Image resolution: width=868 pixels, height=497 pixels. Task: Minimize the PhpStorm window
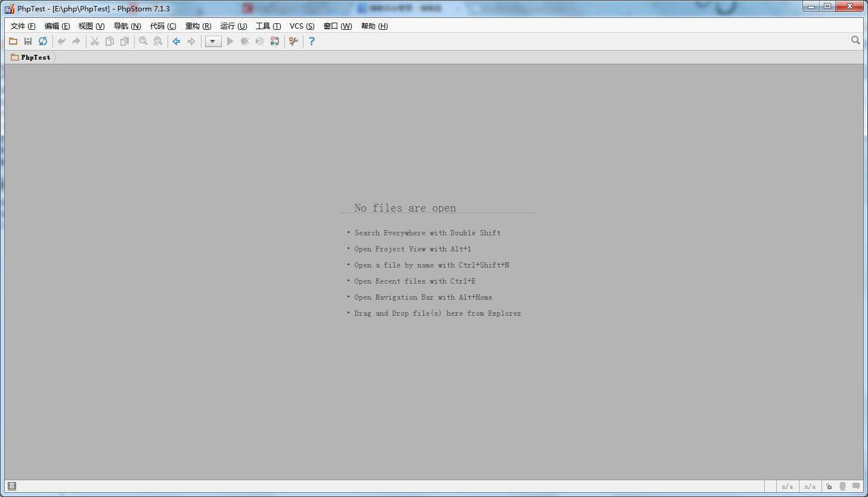811,6
